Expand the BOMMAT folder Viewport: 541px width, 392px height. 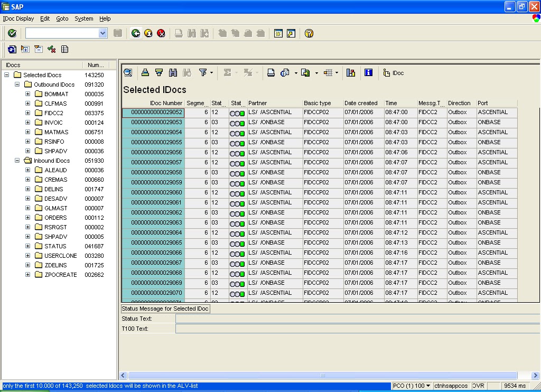[x=27, y=94]
